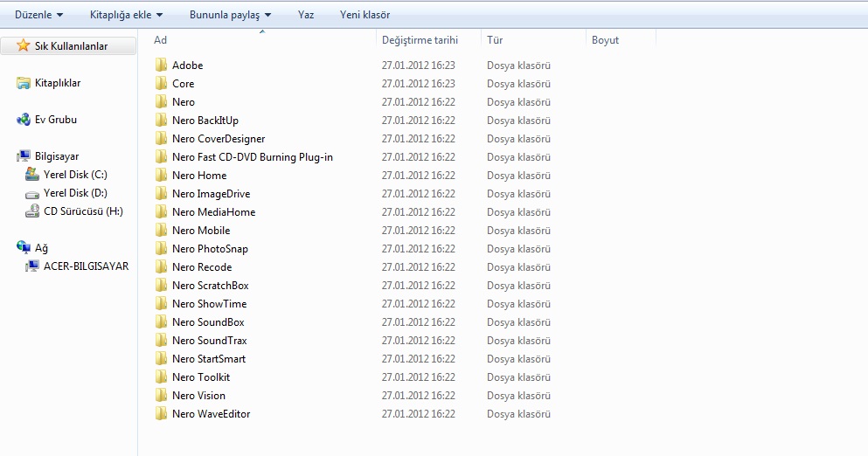
Task: Click the Nero SoundBox folder icon
Action: pyautogui.click(x=161, y=321)
